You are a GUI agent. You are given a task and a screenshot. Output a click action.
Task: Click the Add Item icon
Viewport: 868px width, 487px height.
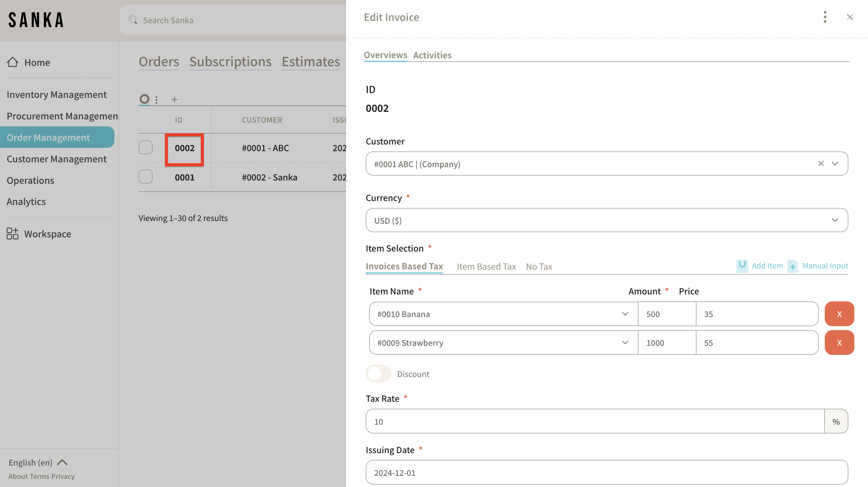(742, 265)
